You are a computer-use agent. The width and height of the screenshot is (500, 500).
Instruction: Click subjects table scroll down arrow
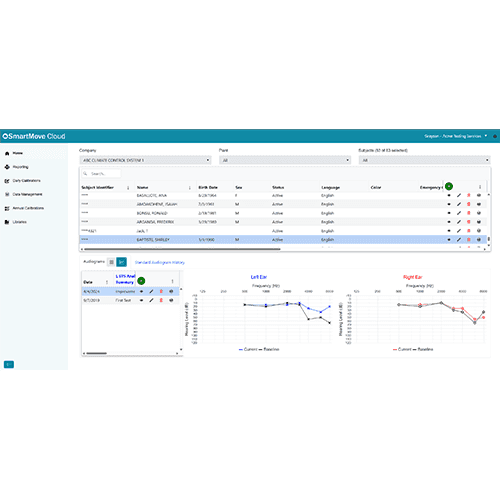pyautogui.click(x=489, y=246)
